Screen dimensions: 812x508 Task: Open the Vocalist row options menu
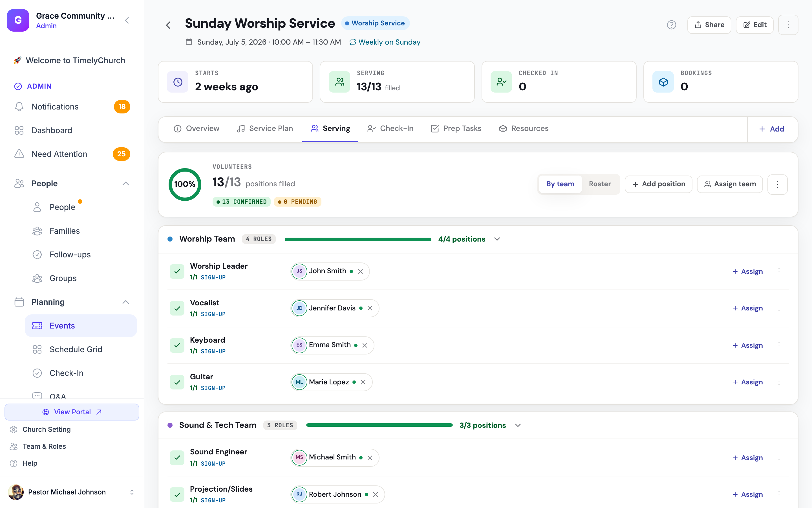point(779,308)
